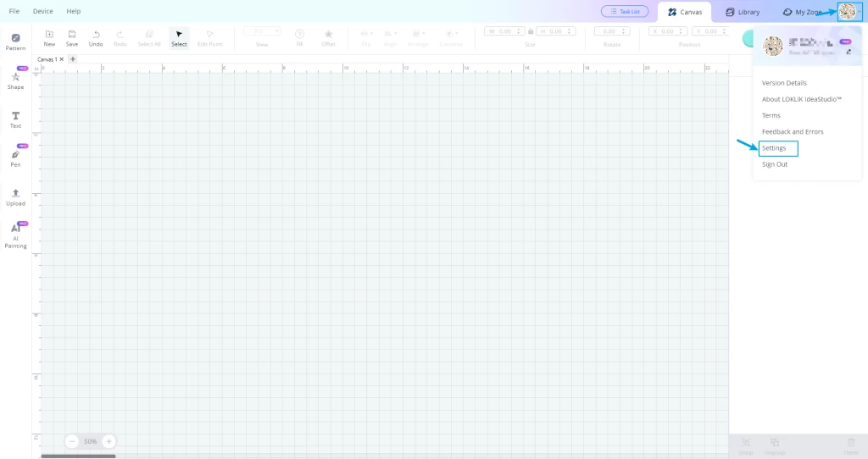Activate the Select arrow tool
This screenshot has height=459, width=868.
(x=179, y=38)
